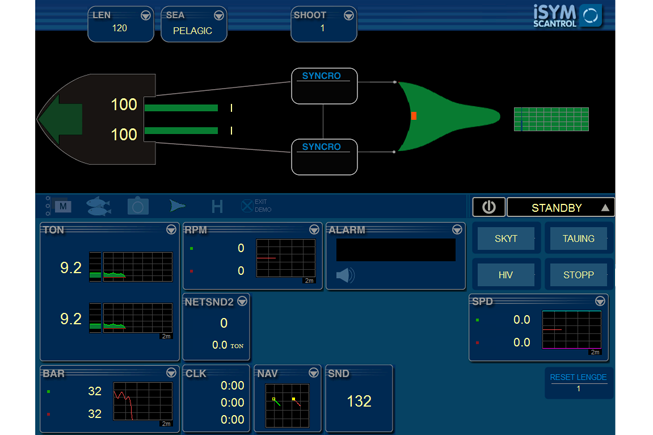Click the M menu icon

60,206
